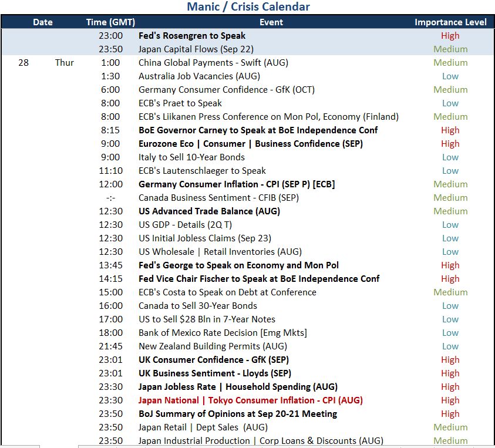Select the 12:00 time cell
Viewport: 495px width, 448px height.
click(110, 184)
